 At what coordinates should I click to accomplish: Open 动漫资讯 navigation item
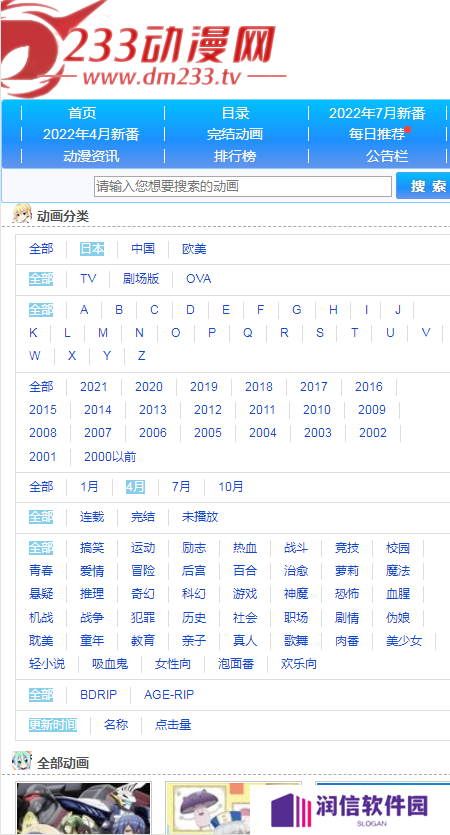coord(91,156)
